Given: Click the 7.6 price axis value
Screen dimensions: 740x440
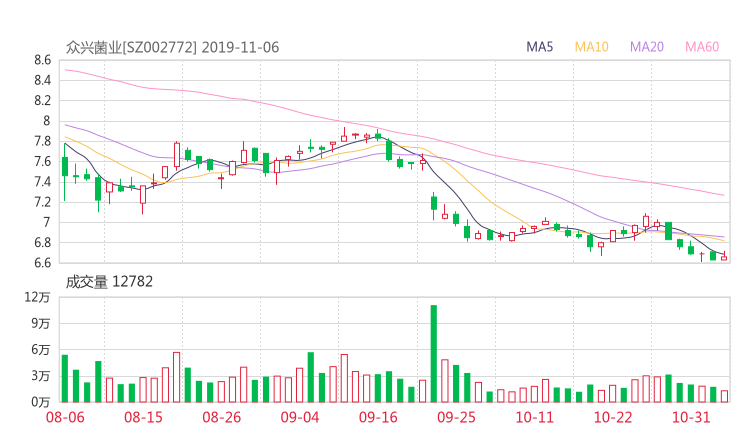Looking at the screenshot, I should coord(42,161).
